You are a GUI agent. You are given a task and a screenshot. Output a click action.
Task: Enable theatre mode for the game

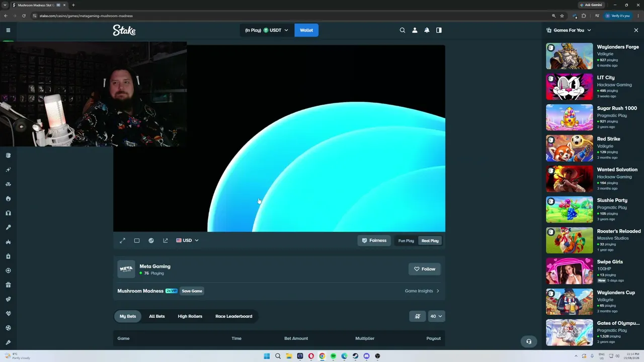(x=137, y=241)
